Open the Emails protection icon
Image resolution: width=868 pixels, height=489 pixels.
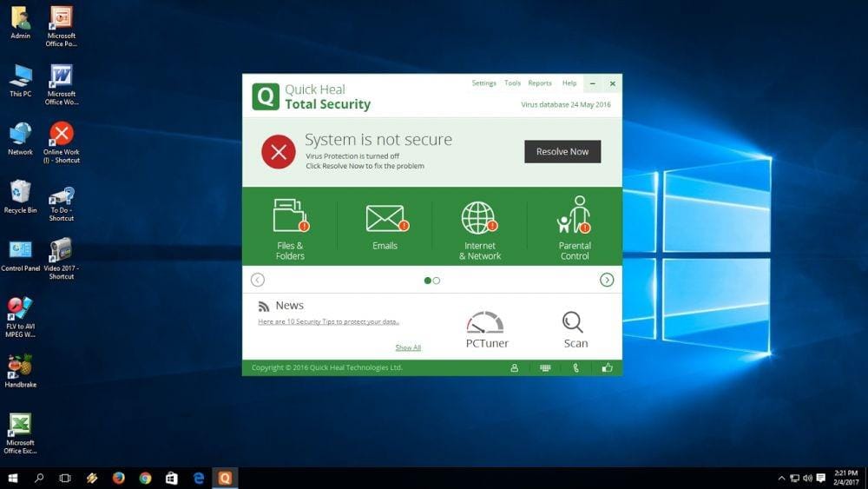click(385, 218)
